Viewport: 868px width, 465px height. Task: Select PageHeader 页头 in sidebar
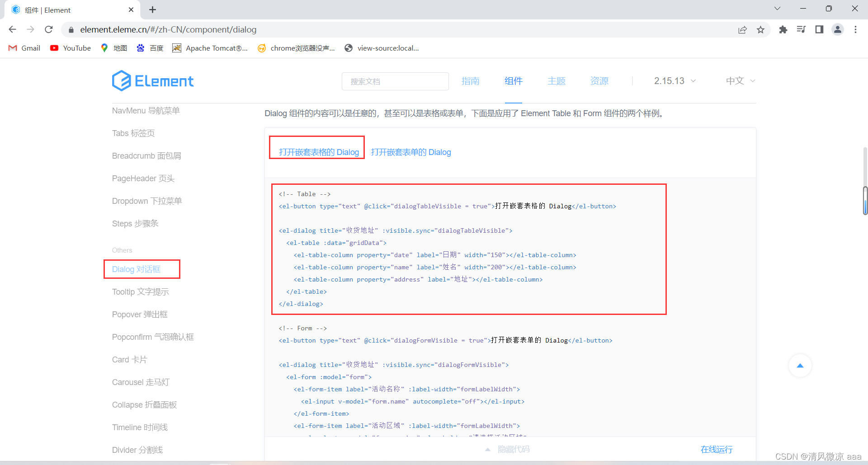[x=143, y=178]
